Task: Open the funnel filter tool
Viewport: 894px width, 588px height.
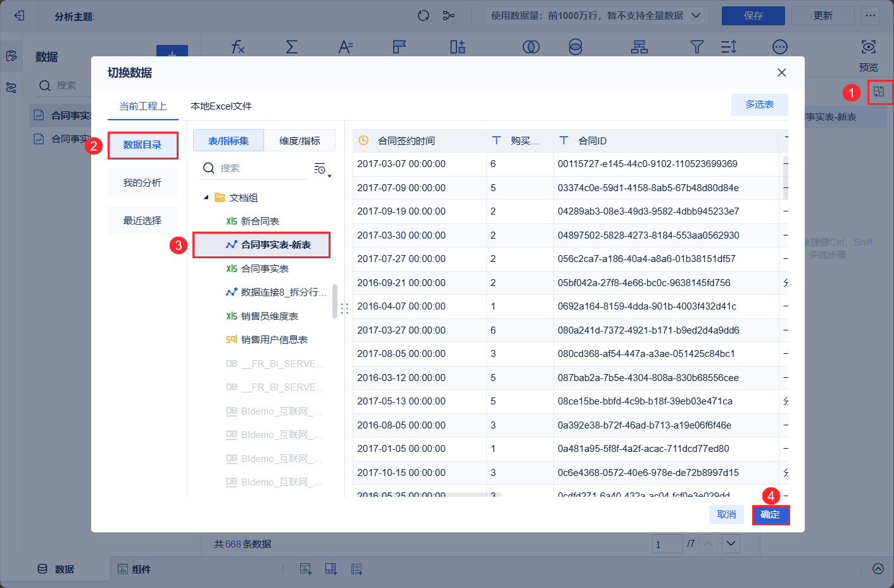Action: point(697,47)
